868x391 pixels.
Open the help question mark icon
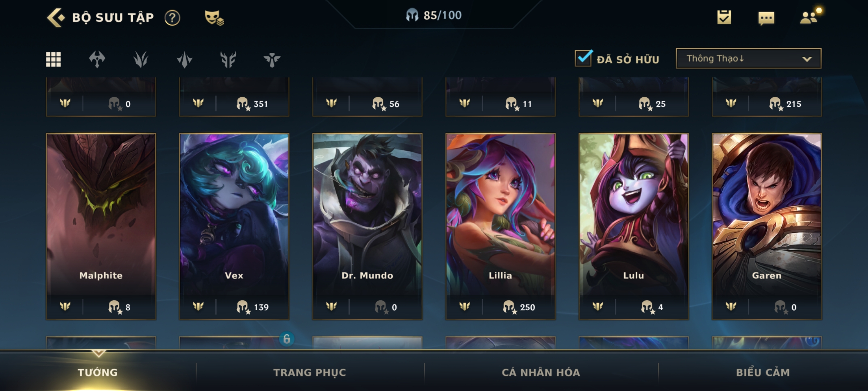[x=172, y=18]
